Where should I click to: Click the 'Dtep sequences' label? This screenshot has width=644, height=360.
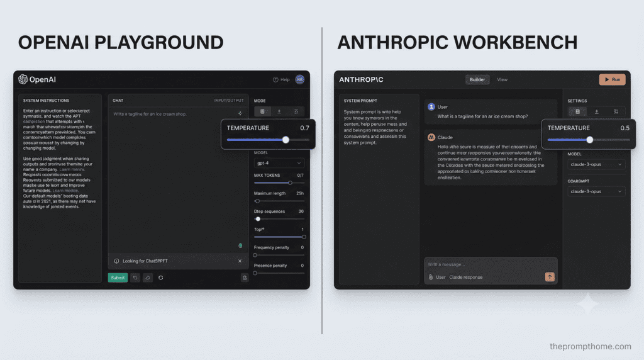269,211
